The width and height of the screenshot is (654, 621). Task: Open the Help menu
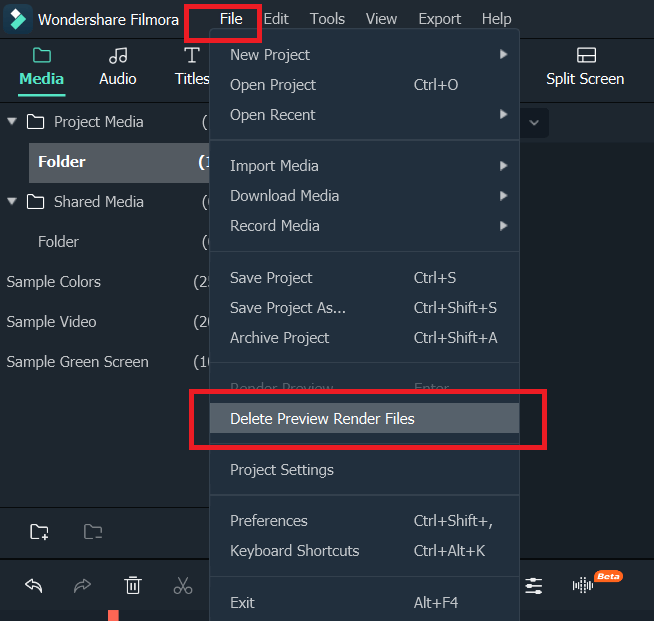tap(496, 19)
